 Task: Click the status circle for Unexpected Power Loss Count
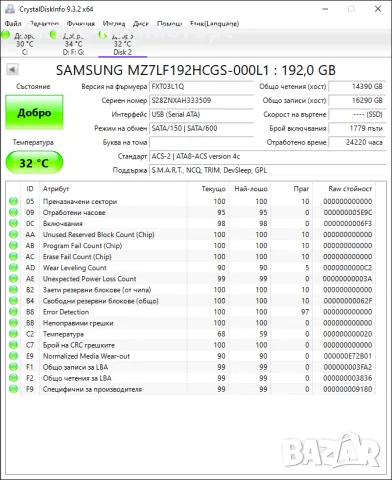point(13,279)
